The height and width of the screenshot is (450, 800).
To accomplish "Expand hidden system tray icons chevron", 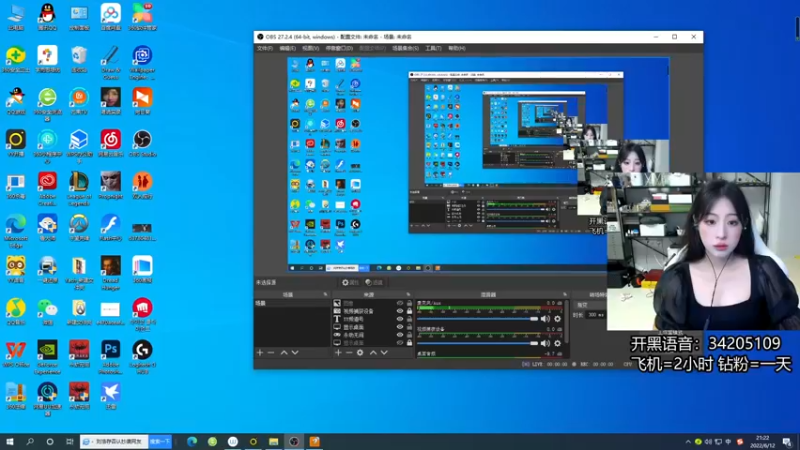I will [688, 442].
